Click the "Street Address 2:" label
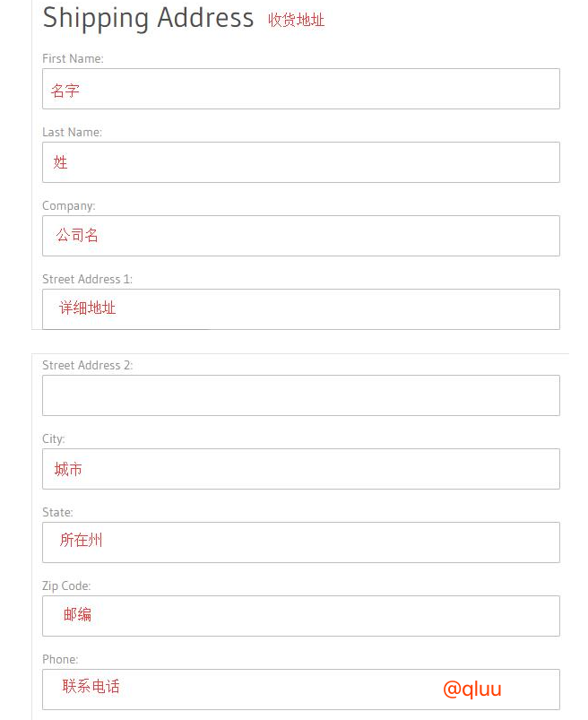The height and width of the screenshot is (720, 588). pos(87,365)
